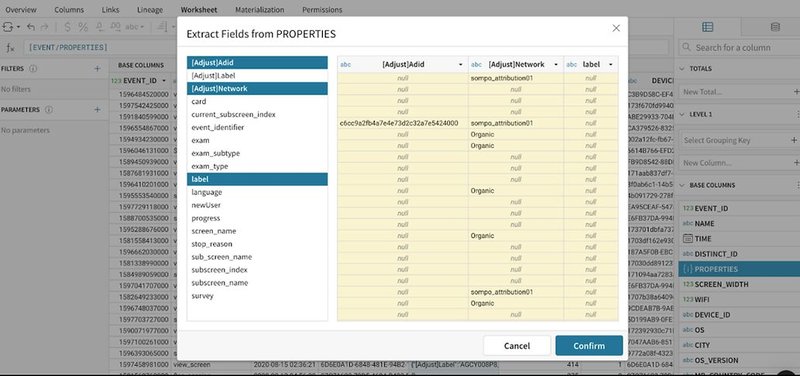Show info about PARAMETERS
The width and height of the screenshot is (800, 376).
coord(49,110)
